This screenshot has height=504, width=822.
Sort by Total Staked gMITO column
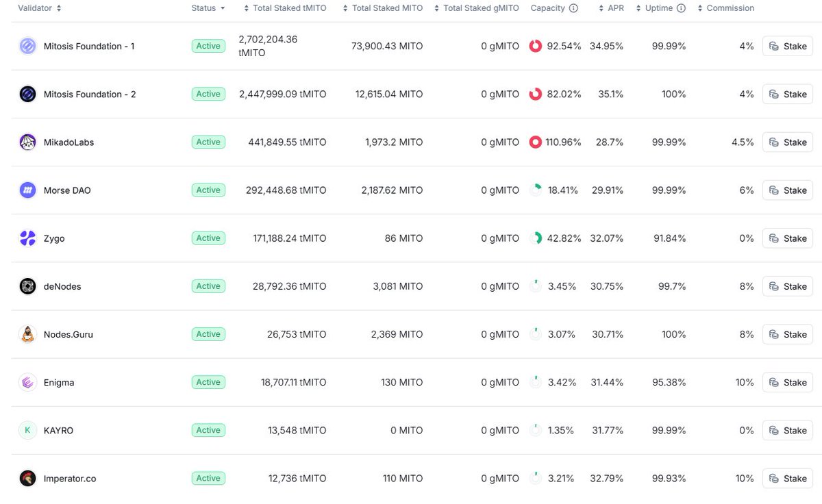pos(477,8)
